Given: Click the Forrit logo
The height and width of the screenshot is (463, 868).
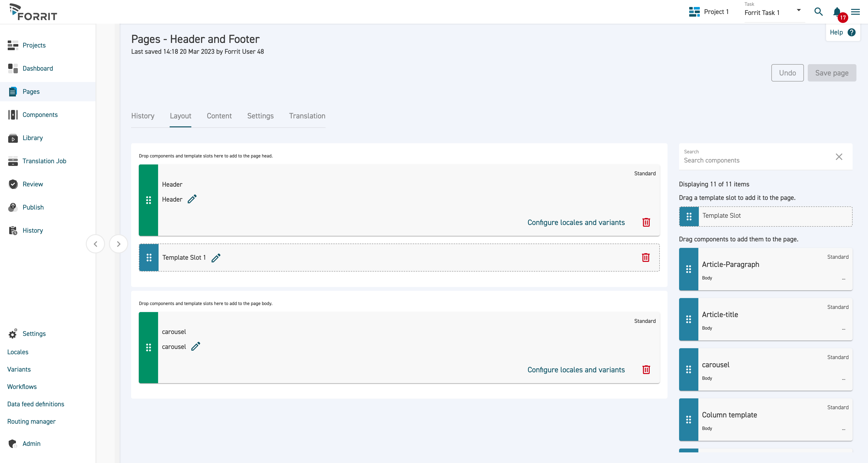Looking at the screenshot, I should point(33,12).
